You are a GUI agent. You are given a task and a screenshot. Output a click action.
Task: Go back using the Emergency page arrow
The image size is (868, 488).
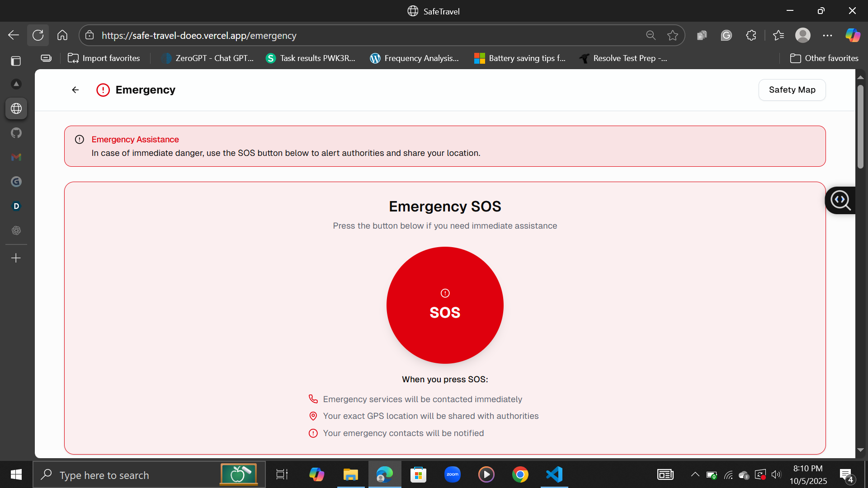(x=75, y=90)
